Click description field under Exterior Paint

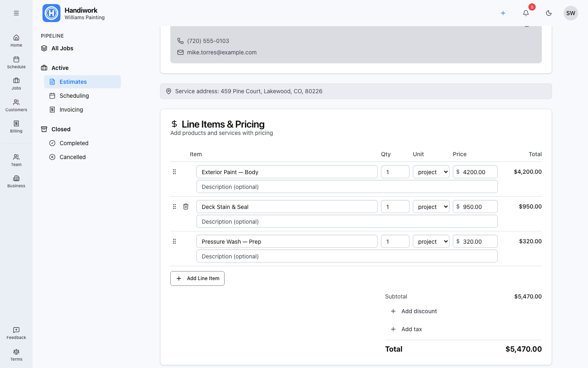347,186
